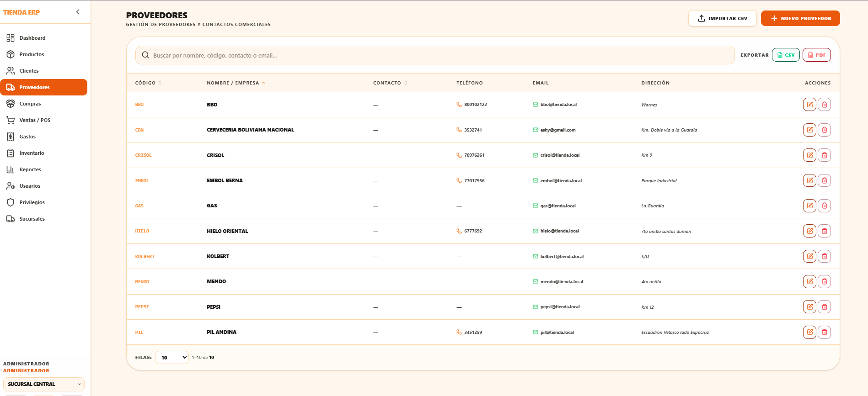
Task: Click email pepsi@tienda.local
Action: tap(560, 307)
